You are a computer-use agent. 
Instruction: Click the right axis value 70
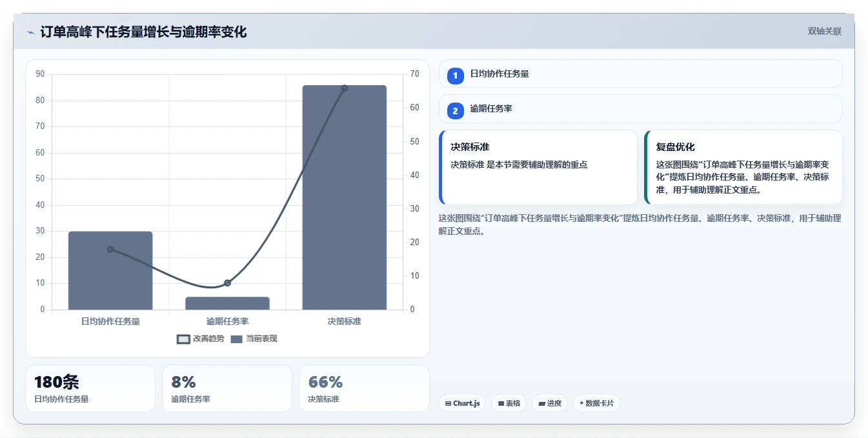pyautogui.click(x=414, y=74)
